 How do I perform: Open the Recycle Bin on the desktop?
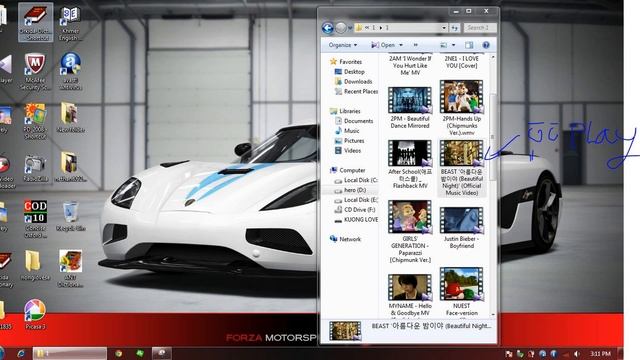(71, 216)
